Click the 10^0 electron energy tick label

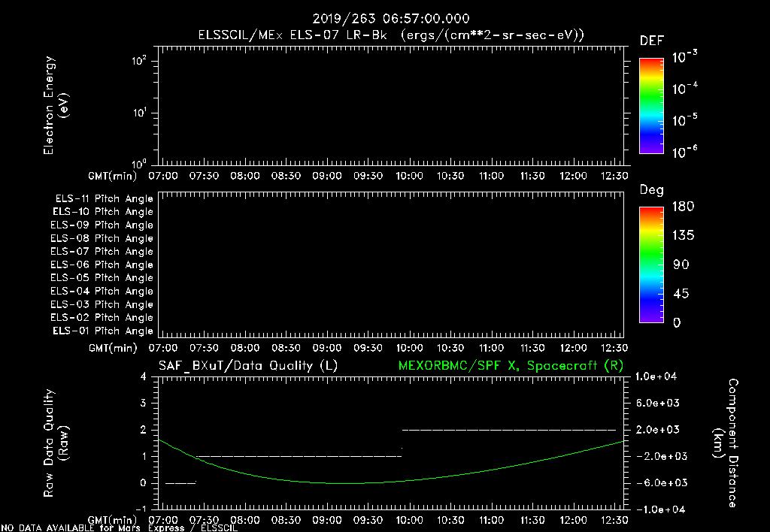pyautogui.click(x=139, y=164)
